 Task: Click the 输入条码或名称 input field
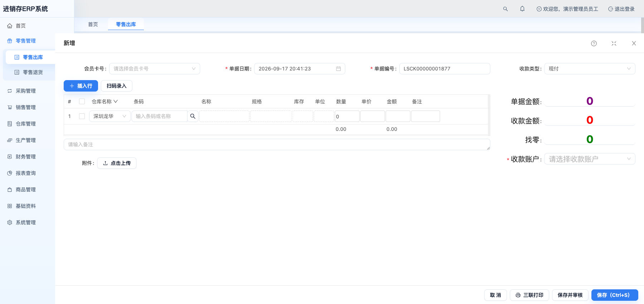click(x=160, y=116)
